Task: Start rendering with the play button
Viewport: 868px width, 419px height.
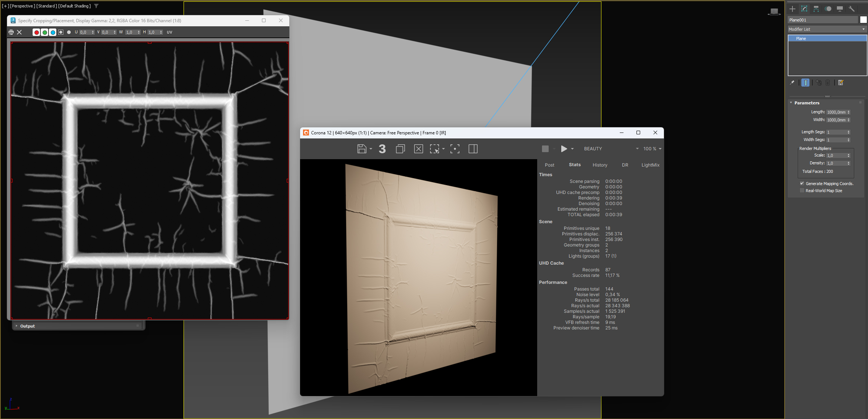Action: [x=564, y=149]
